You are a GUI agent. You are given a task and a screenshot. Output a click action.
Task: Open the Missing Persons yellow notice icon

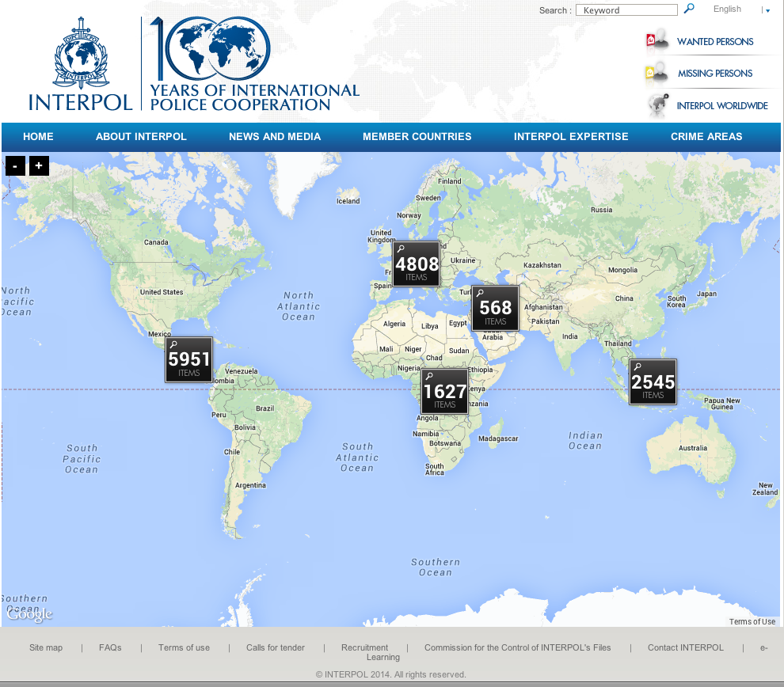click(x=657, y=73)
